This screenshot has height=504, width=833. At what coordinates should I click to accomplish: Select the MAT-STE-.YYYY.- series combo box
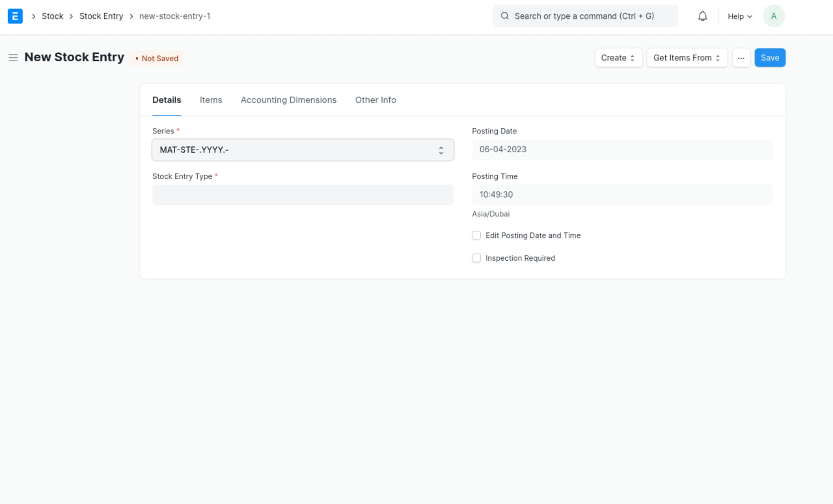tap(303, 150)
